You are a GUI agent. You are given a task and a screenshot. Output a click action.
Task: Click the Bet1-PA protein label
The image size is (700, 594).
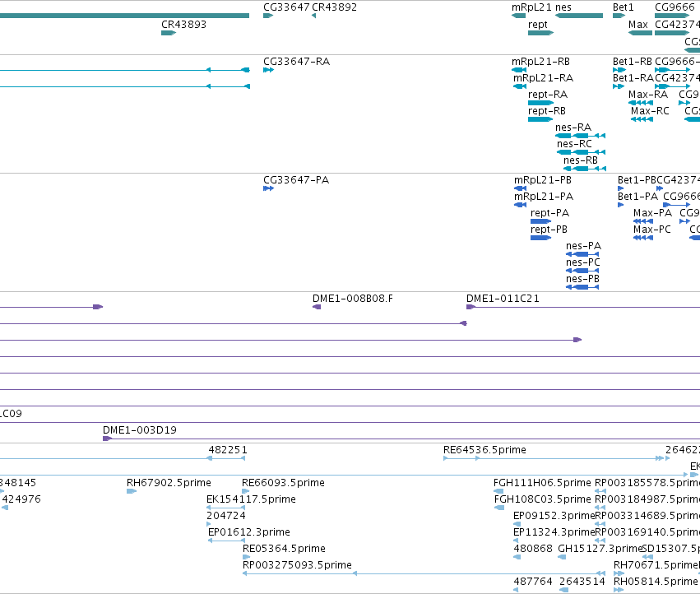pyautogui.click(x=638, y=197)
